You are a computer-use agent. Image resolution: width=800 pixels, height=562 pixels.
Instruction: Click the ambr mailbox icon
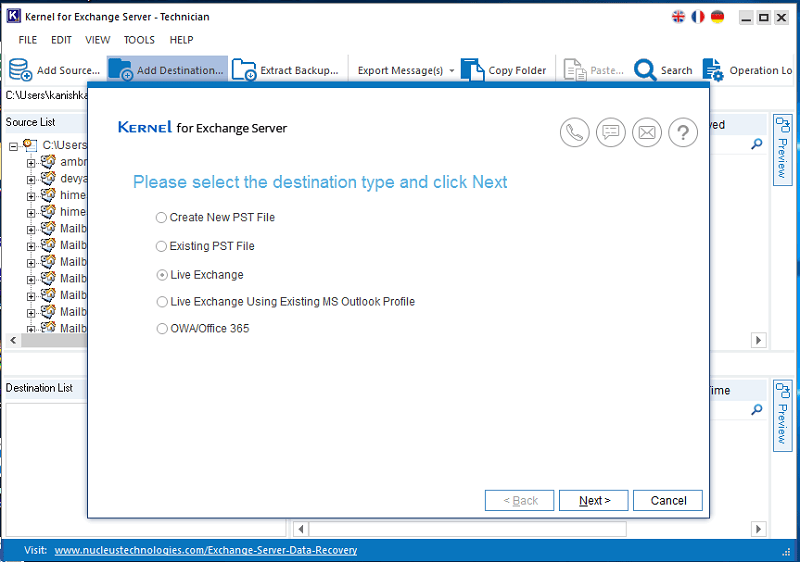[x=48, y=162]
